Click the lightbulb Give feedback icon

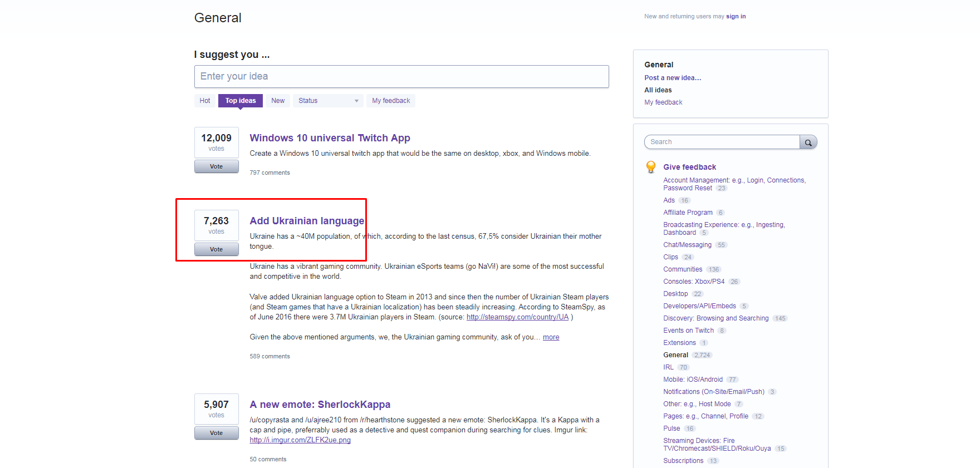[x=650, y=167]
